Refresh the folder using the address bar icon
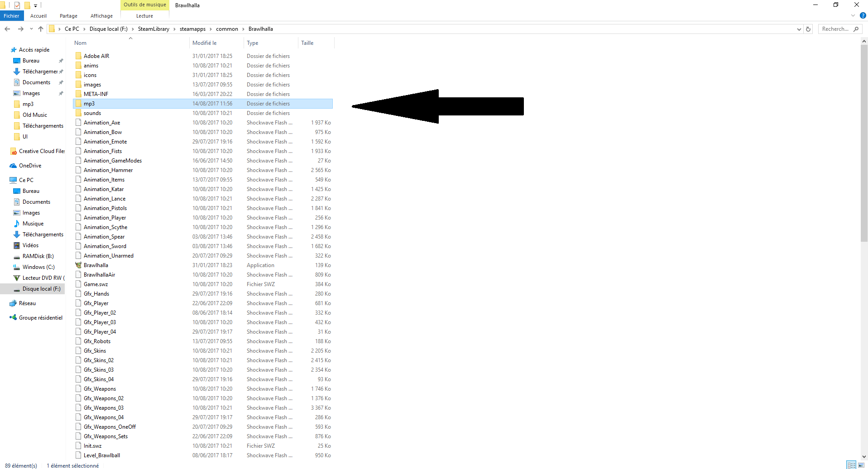The width and height of the screenshot is (868, 469). click(x=808, y=29)
